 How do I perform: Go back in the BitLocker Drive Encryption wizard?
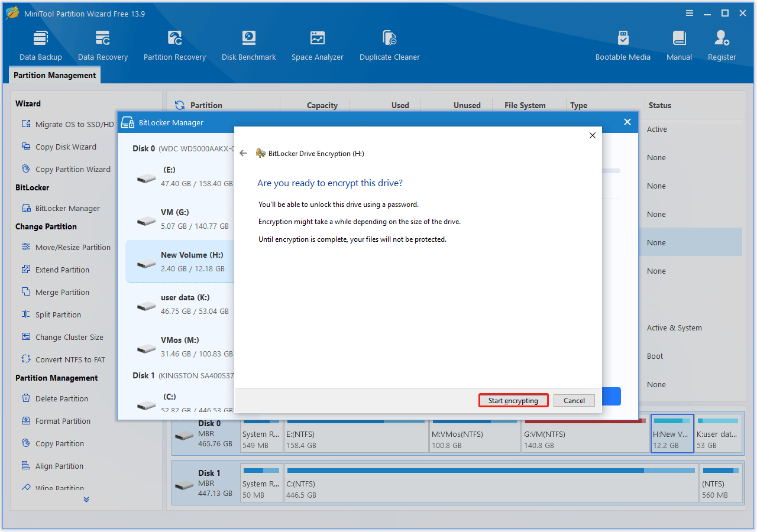click(243, 153)
